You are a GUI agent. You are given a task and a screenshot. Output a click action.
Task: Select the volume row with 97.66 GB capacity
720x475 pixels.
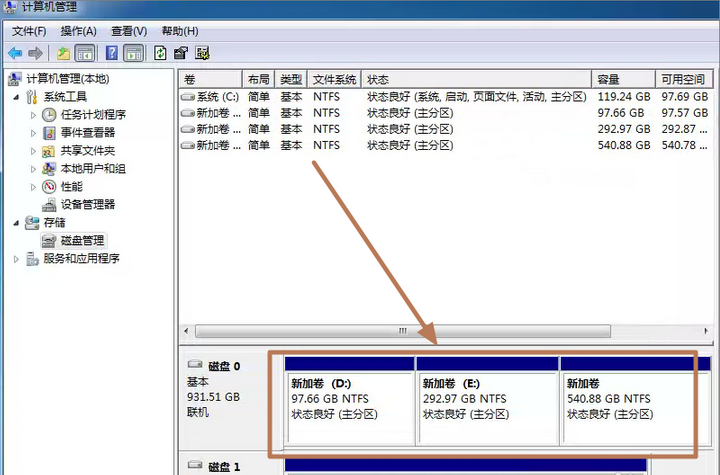tap(445, 113)
